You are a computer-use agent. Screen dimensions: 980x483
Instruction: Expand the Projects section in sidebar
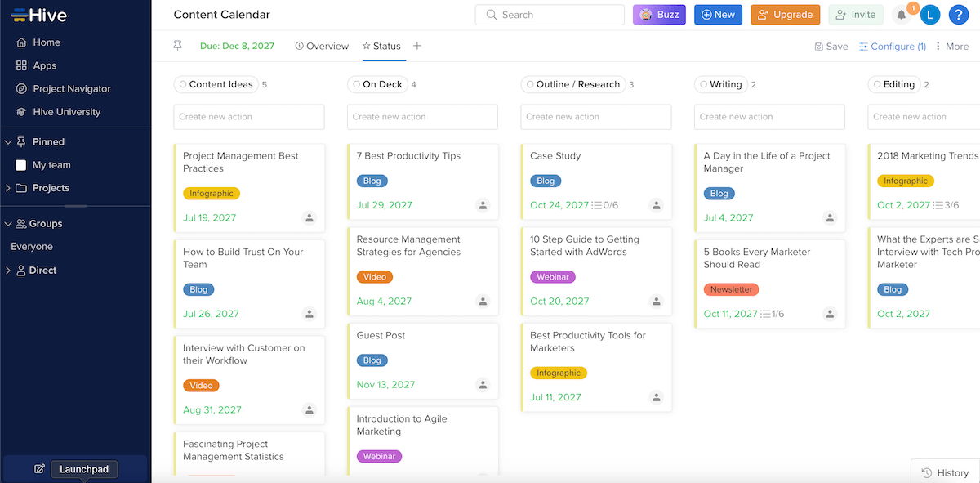(x=8, y=188)
